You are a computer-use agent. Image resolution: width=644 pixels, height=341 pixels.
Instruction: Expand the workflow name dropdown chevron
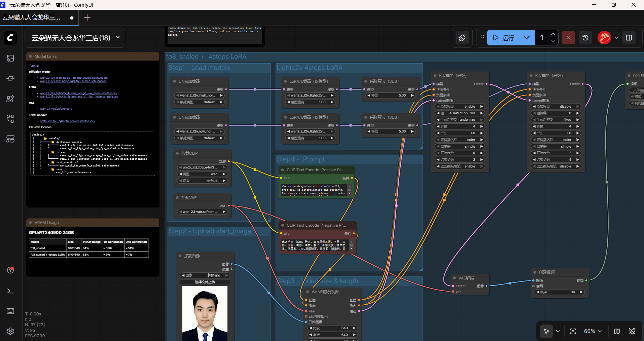point(118,37)
